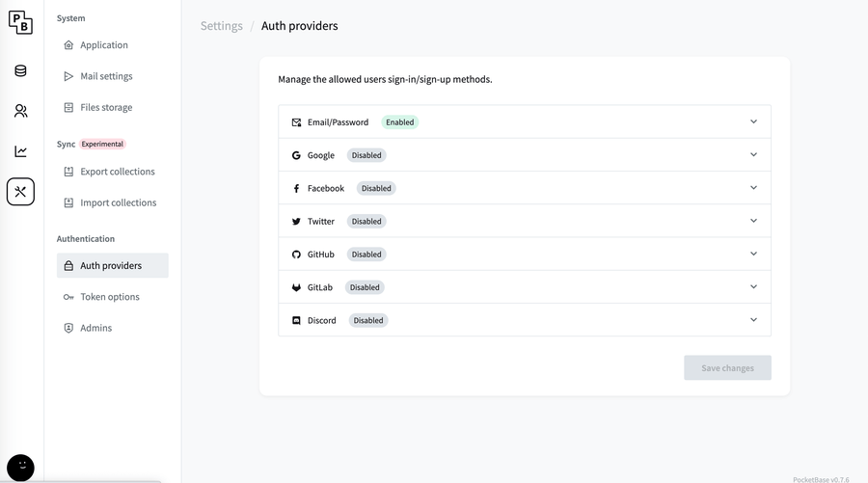Screen dimensions: 868x483
Task: Open the Logs chart icon
Action: point(20,151)
